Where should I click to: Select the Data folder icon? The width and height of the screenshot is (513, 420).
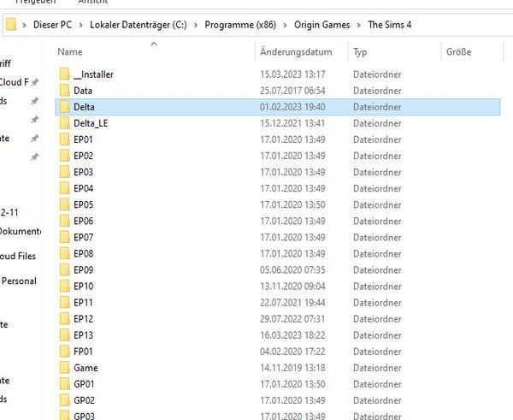[x=65, y=91]
